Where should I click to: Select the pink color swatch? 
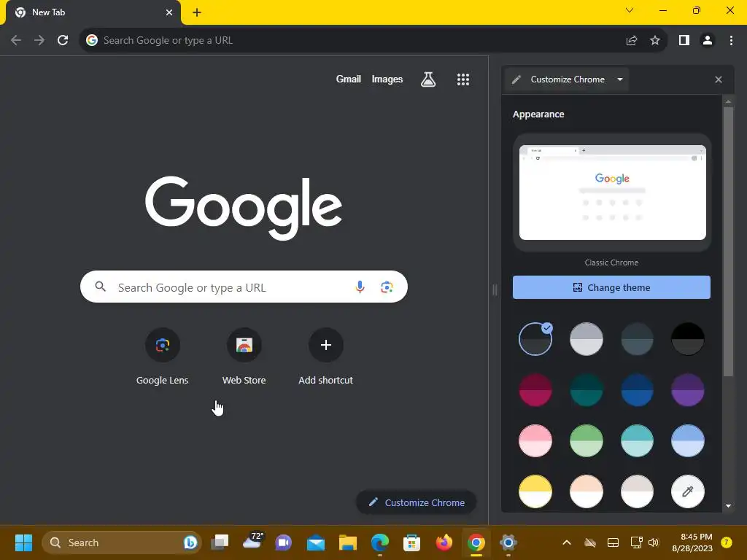535,440
